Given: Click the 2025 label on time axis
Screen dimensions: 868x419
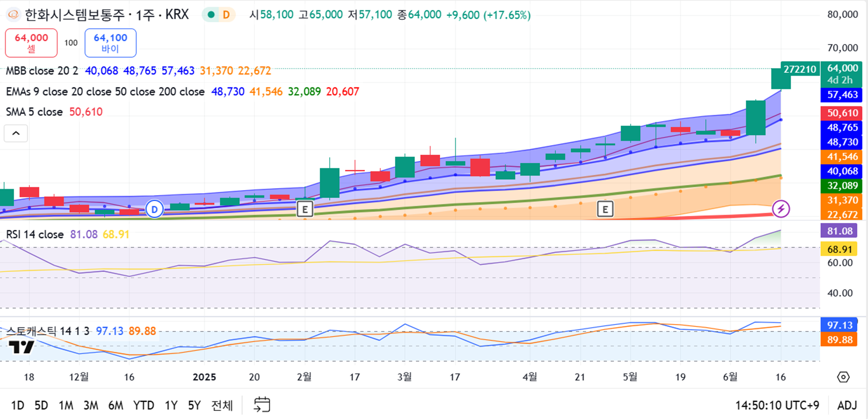Looking at the screenshot, I should click(204, 377).
